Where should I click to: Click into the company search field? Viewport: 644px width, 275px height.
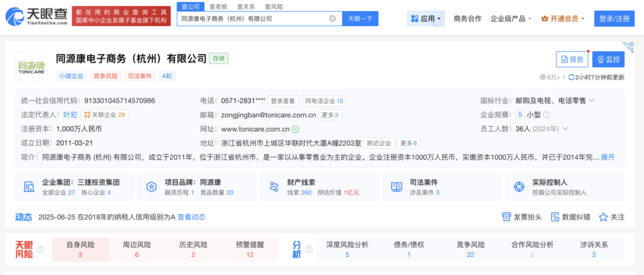(252, 19)
